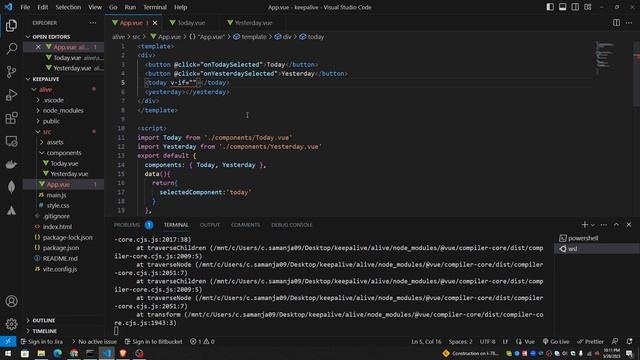This screenshot has height=360, width=640.
Task: Open the Go menu
Action: click(x=113, y=7)
